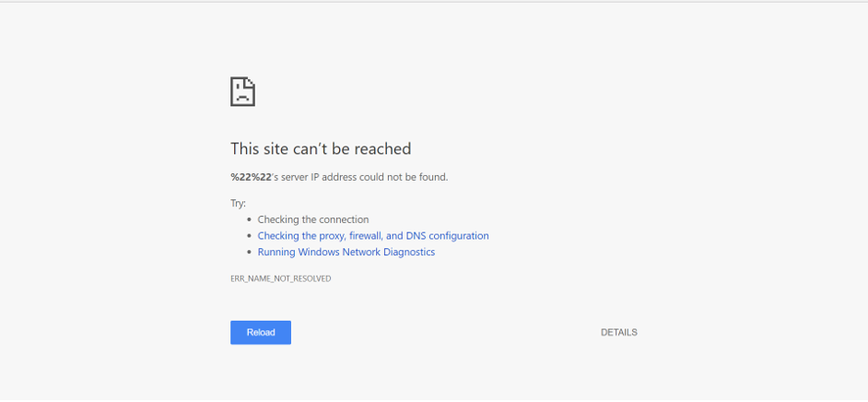Click the bullet beside the proxy and firewall link
The width and height of the screenshot is (868, 402).
coord(249,236)
